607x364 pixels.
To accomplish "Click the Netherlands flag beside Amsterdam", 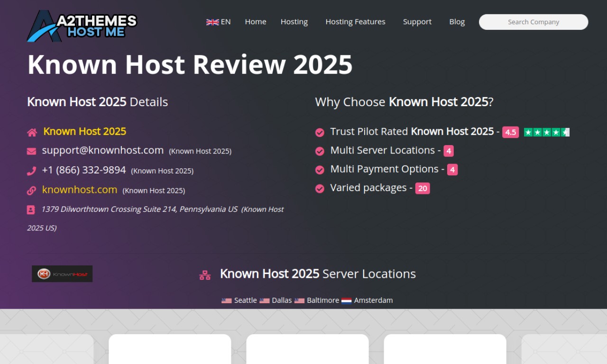I will (x=347, y=300).
